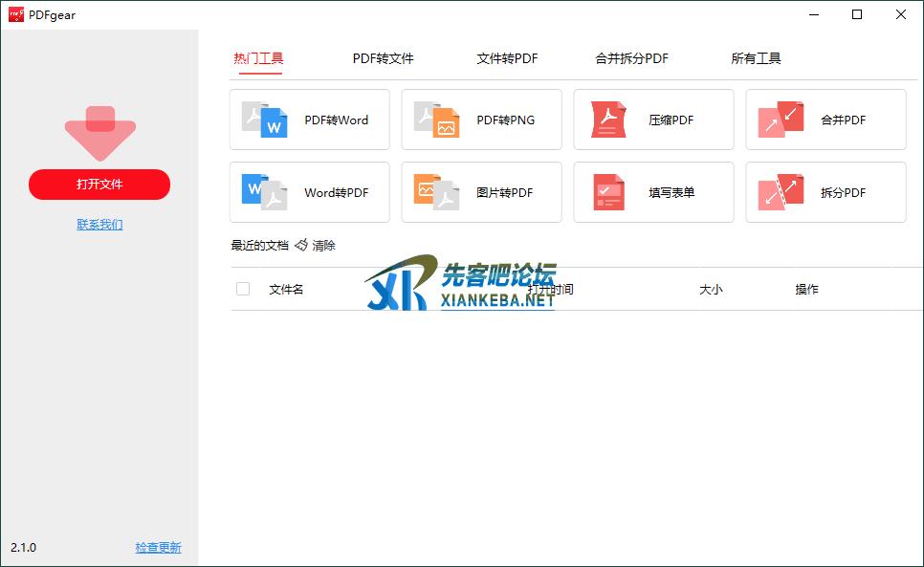Viewport: 924px width, 567px height.
Task: Click the 检查更新 link
Action: pos(158,548)
